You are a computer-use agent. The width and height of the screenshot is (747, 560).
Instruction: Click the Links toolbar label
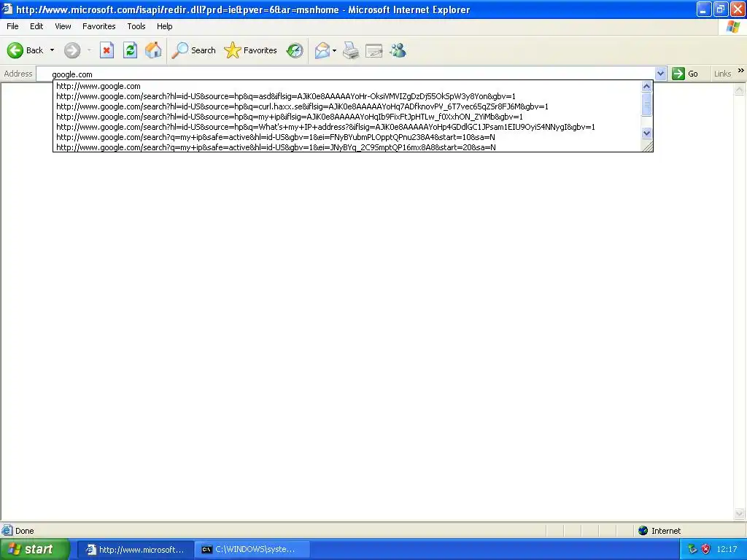[722, 74]
